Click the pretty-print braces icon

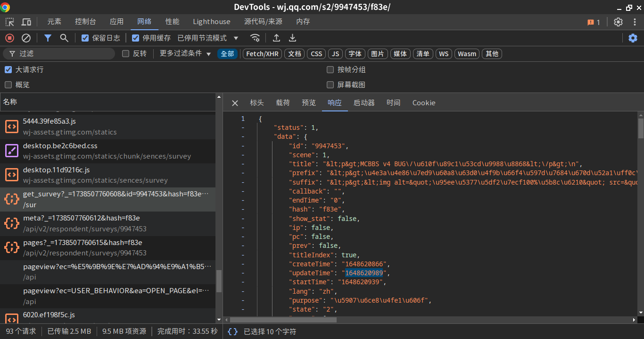(232, 331)
